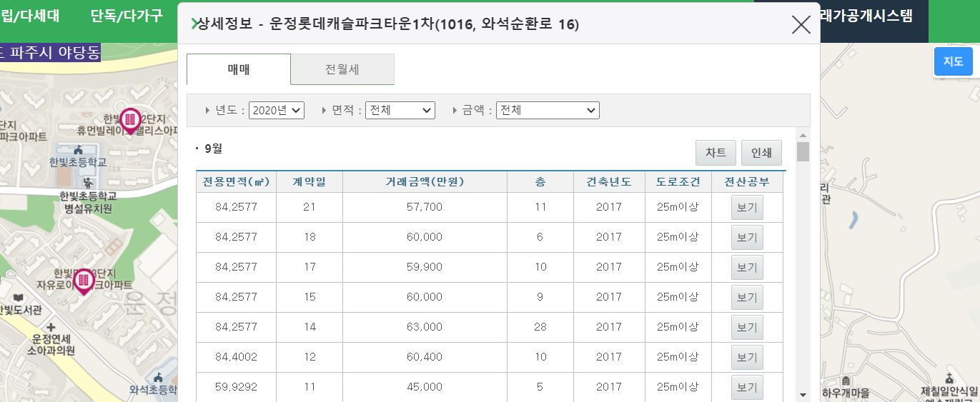Click the 건축년도 column header
Screen dimensions: 980x402
609,182
